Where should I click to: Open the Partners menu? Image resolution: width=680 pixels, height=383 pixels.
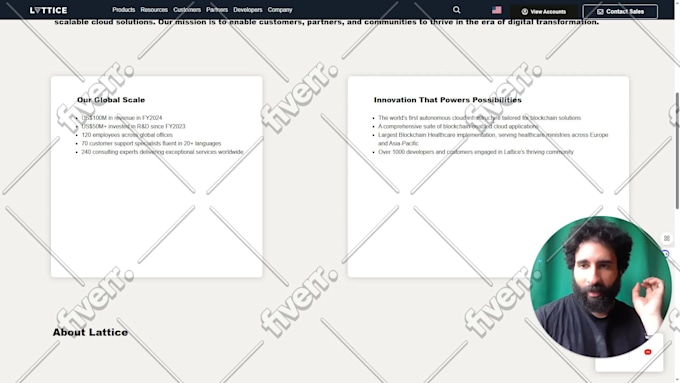click(217, 10)
